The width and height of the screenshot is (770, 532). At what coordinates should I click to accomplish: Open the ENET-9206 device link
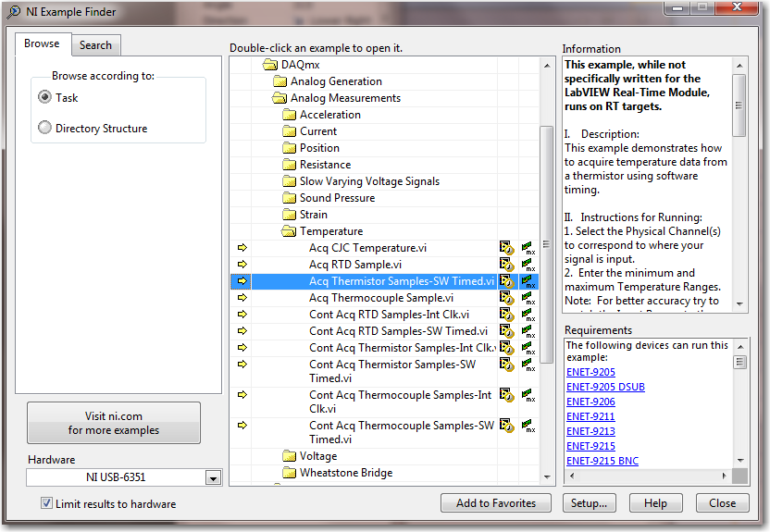coord(590,402)
